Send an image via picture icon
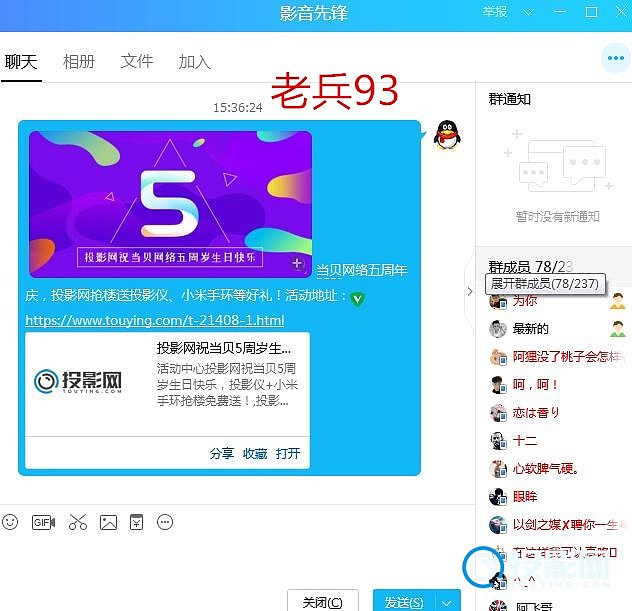632x611 pixels. (x=108, y=522)
